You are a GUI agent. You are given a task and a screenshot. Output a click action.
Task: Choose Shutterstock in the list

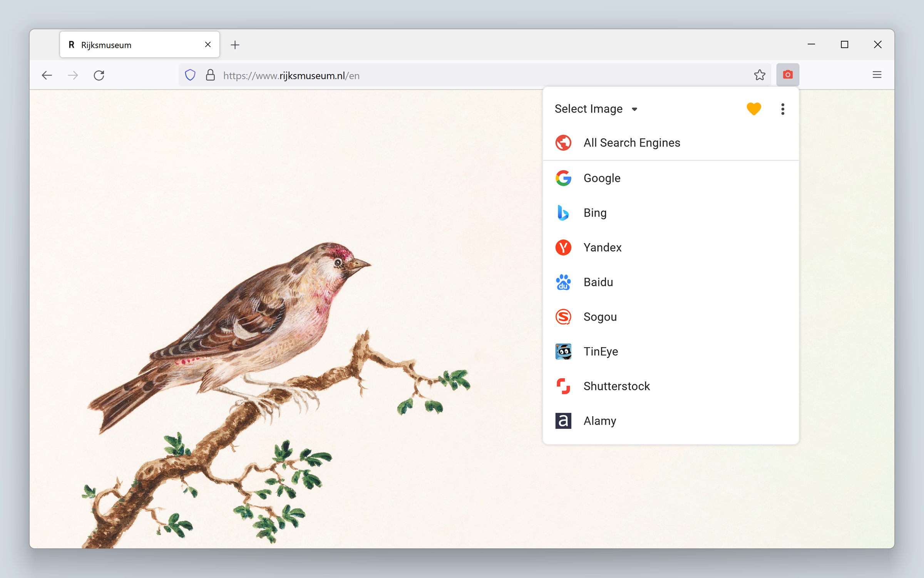click(616, 386)
